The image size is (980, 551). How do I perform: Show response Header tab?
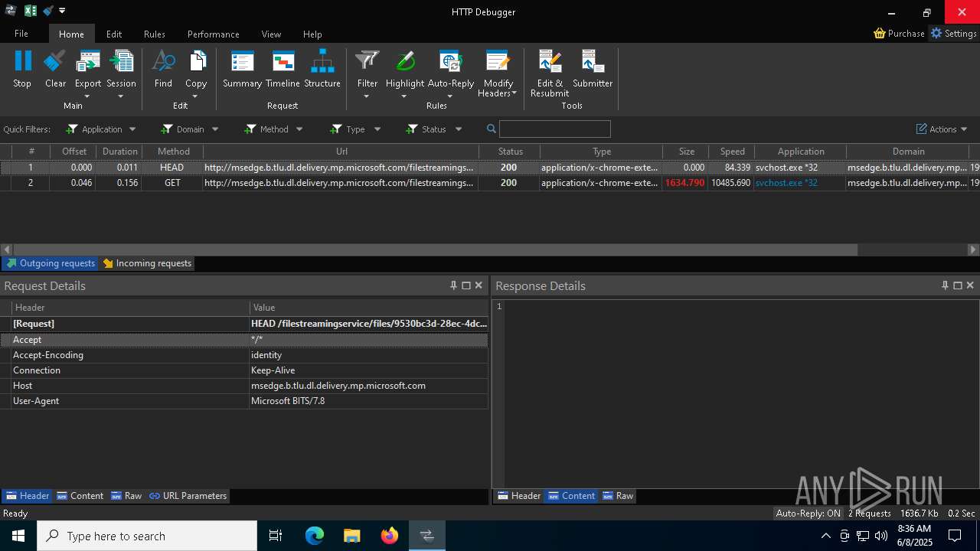[x=519, y=496]
